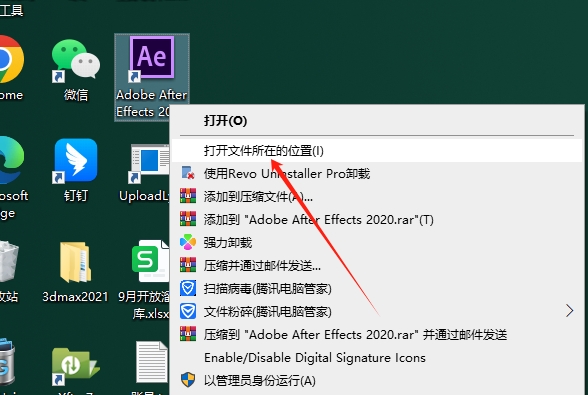Choose 以管理员身份运行(A) entry

pos(377,381)
